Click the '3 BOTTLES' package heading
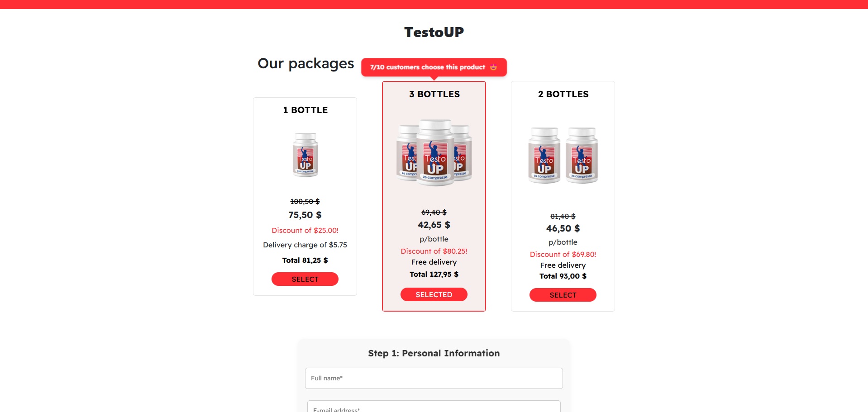This screenshot has height=412, width=868. [434, 94]
